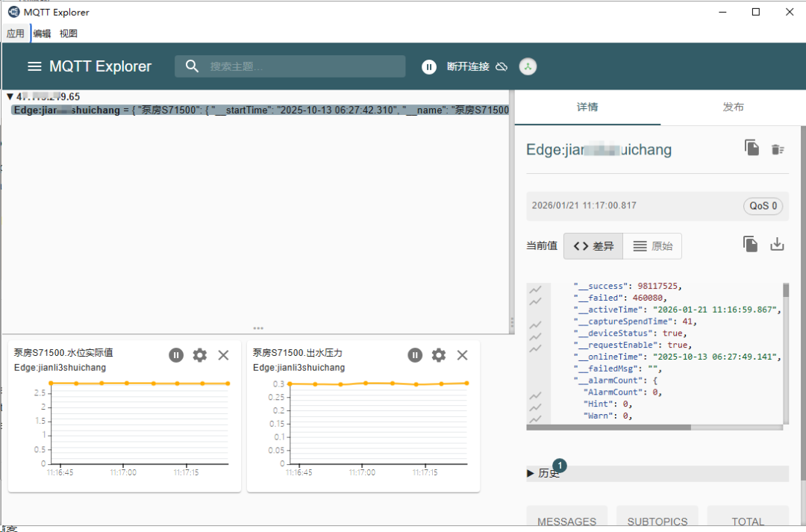The width and height of the screenshot is (806, 532).
Task: Collapse the broker root tree node
Action: pyautogui.click(x=10, y=97)
